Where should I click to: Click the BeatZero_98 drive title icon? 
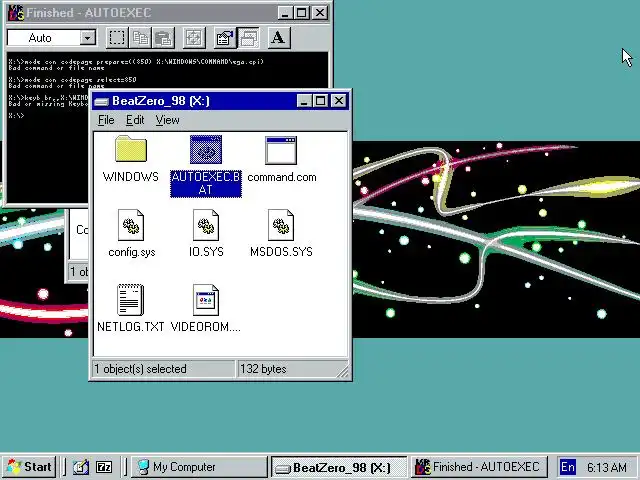[x=101, y=101]
